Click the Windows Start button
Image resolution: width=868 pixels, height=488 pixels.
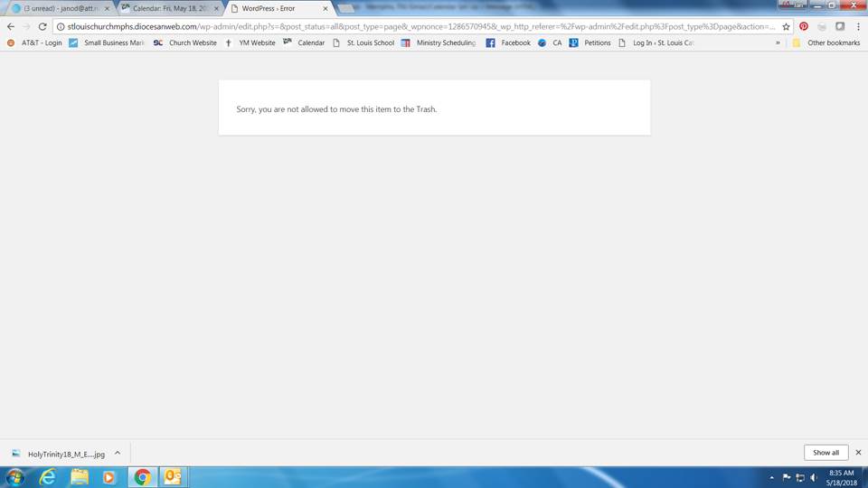click(15, 476)
